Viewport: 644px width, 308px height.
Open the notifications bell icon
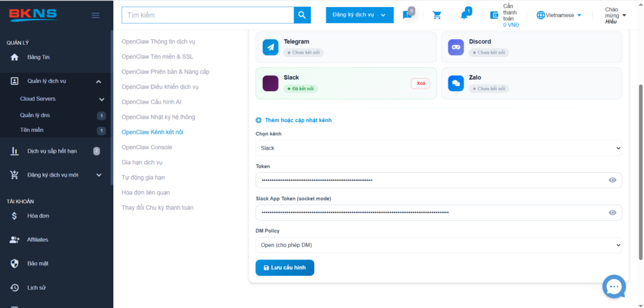pos(465,15)
